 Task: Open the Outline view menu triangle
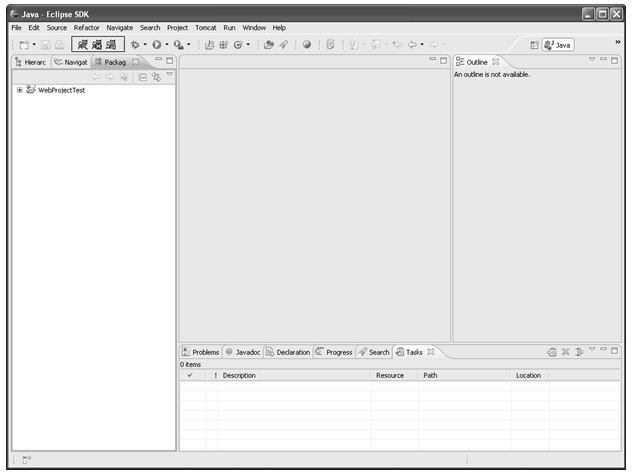coord(592,60)
